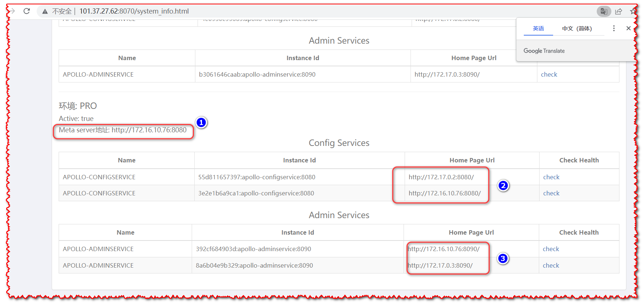Select instance id 8a6b04e9b329:apollo-adminservice:8090
This screenshot has width=644, height=305.
254,265
